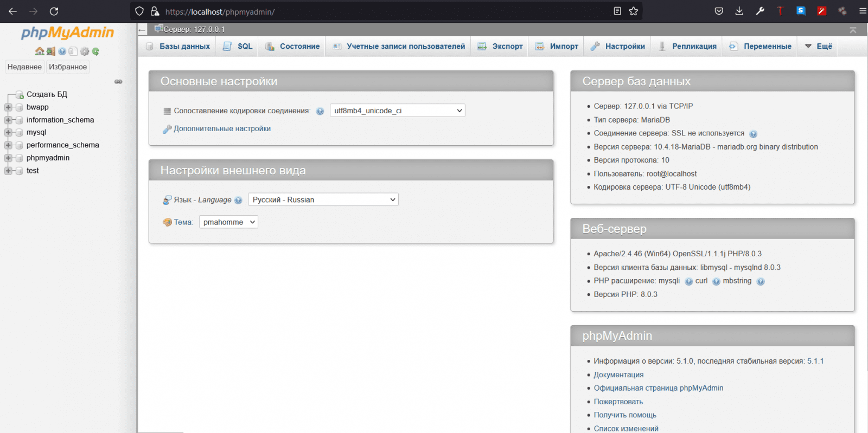View site security via the padlock icon
The image size is (868, 433).
click(155, 11)
